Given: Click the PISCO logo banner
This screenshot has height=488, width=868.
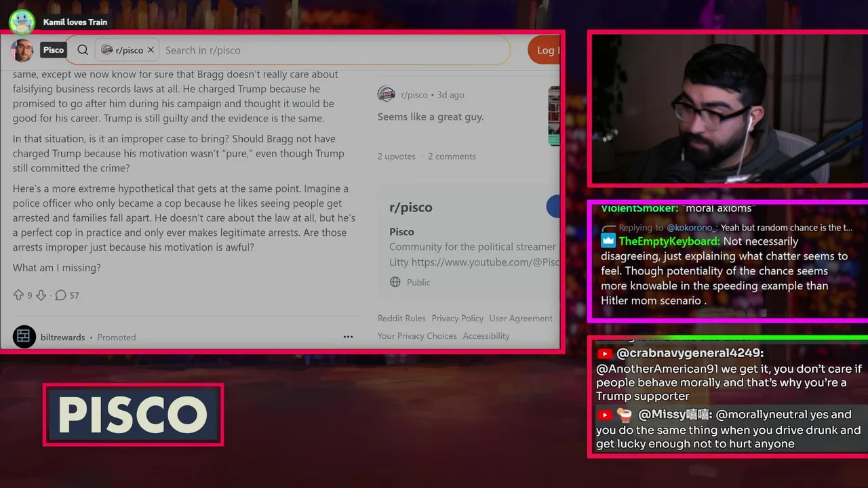Looking at the screenshot, I should pyautogui.click(x=133, y=415).
